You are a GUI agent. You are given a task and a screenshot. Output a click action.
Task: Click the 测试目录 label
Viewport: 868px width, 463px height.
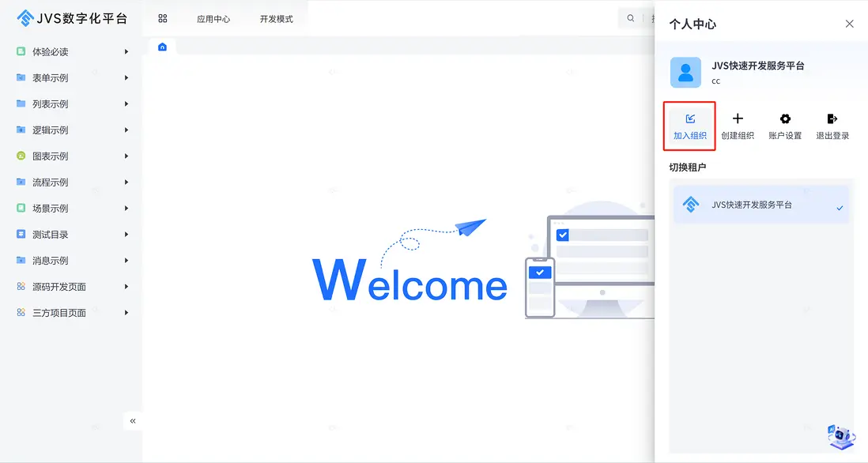tap(51, 235)
